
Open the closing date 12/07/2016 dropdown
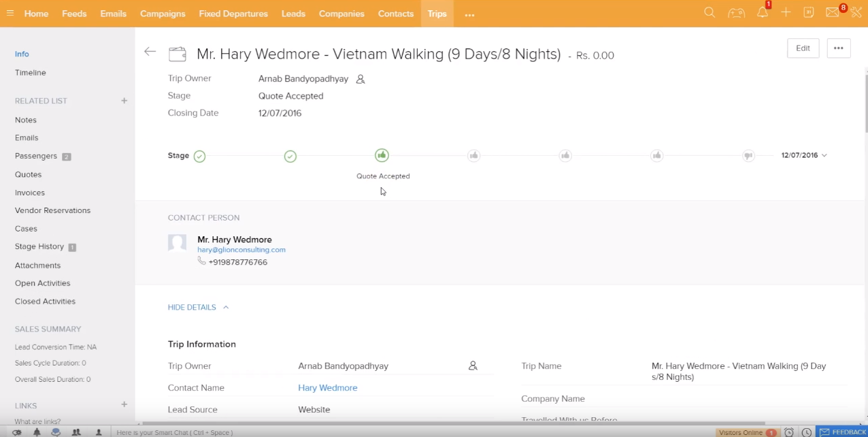(804, 156)
